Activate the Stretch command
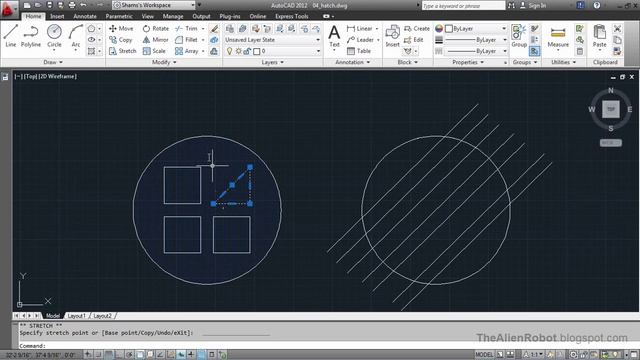Image resolution: width=640 pixels, height=360 pixels. pyautogui.click(x=122, y=51)
